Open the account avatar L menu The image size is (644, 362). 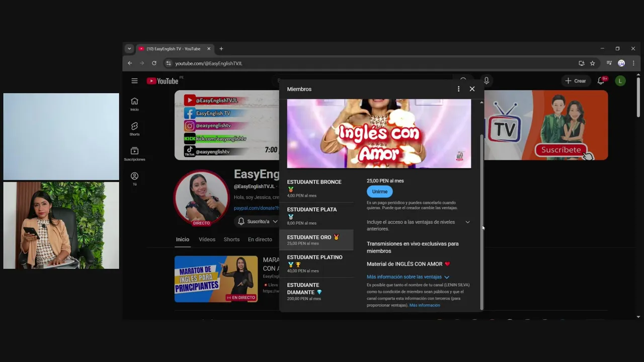[x=620, y=81]
